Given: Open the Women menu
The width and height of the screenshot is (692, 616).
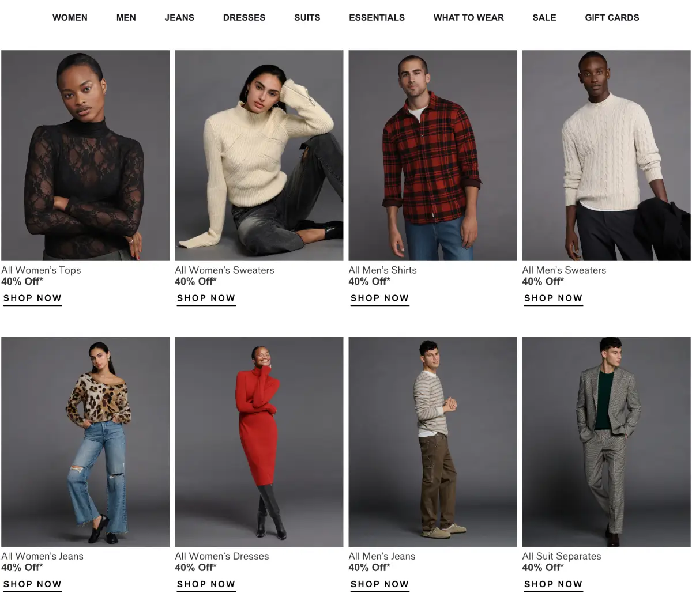Looking at the screenshot, I should point(70,18).
